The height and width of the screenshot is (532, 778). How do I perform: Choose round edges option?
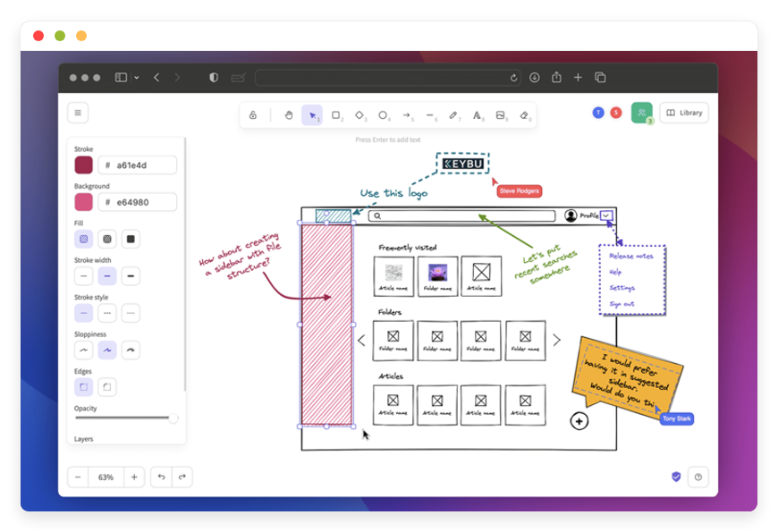pyautogui.click(x=106, y=387)
